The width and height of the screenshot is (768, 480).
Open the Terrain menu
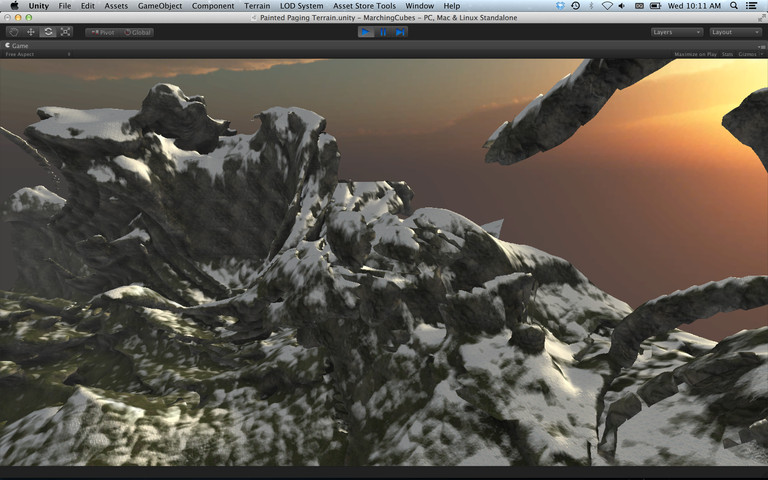[257, 6]
